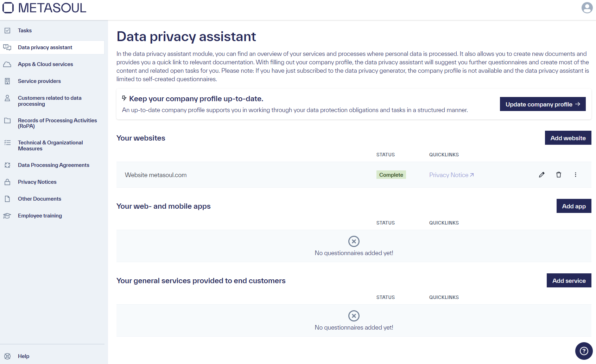The height and width of the screenshot is (364, 596).
Task: Click the Service providers sidebar icon
Action: click(x=7, y=81)
